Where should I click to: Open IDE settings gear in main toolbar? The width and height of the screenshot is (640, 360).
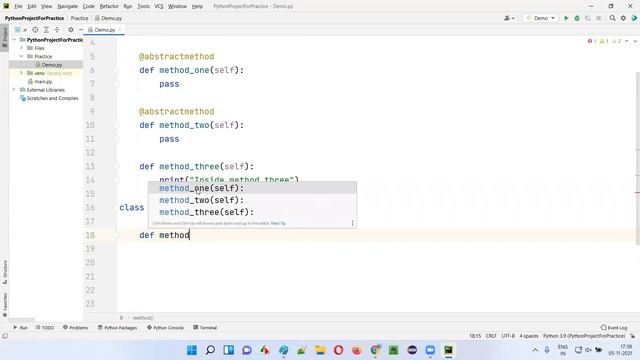pyautogui.click(x=623, y=18)
